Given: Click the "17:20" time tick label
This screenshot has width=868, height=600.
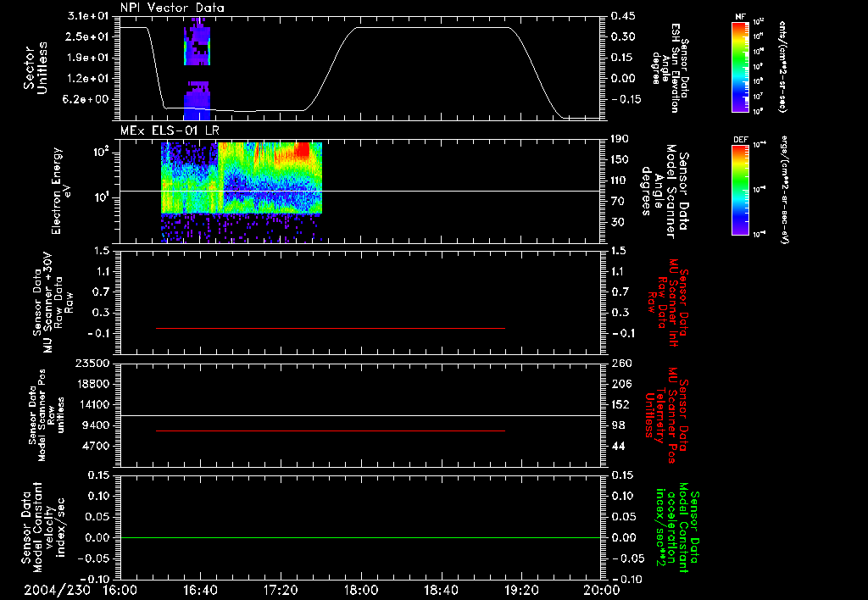Looking at the screenshot, I should (281, 590).
